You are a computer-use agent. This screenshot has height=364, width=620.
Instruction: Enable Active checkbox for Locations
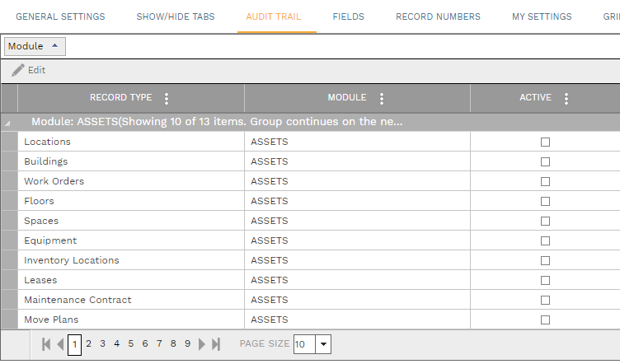coord(545,142)
